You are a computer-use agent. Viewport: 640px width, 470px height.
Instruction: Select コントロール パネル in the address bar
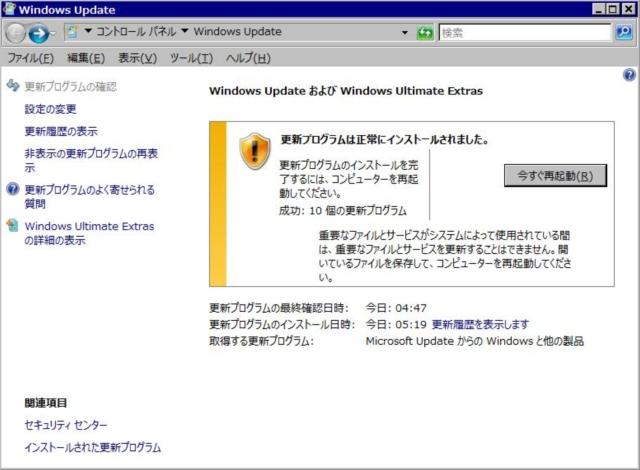tap(136, 31)
